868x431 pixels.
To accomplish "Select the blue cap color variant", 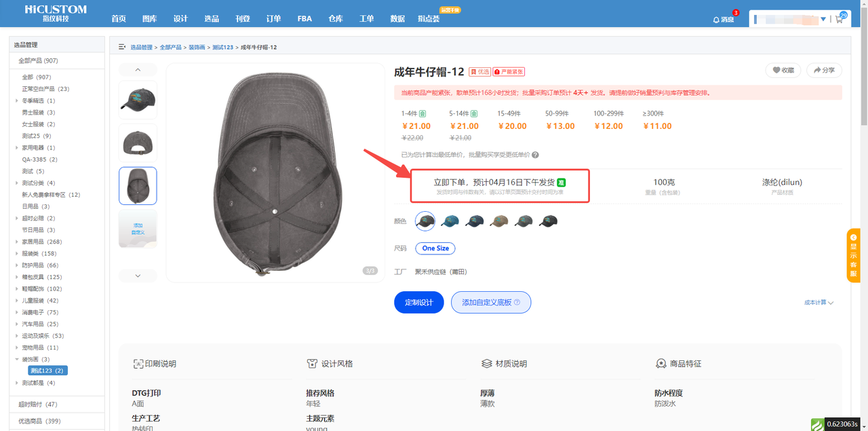I will [450, 221].
